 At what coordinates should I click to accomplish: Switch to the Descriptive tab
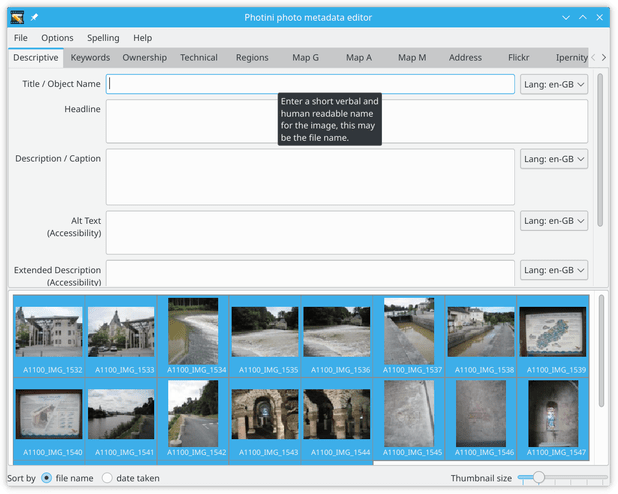click(x=36, y=58)
